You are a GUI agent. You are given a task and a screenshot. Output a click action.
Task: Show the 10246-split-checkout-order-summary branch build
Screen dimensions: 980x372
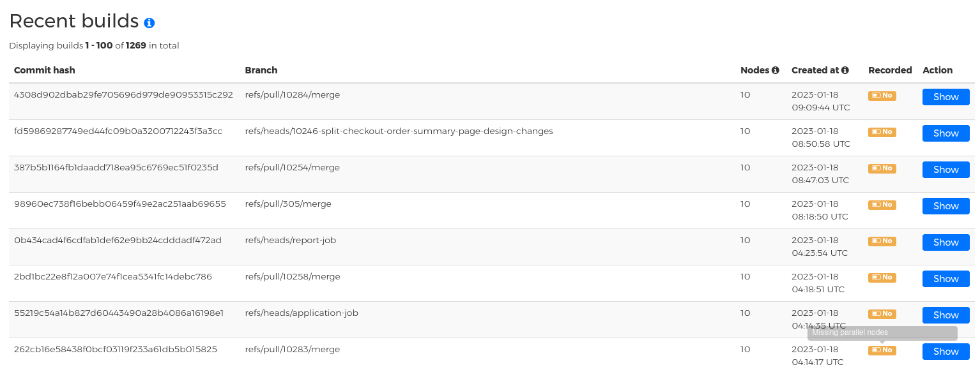click(946, 133)
